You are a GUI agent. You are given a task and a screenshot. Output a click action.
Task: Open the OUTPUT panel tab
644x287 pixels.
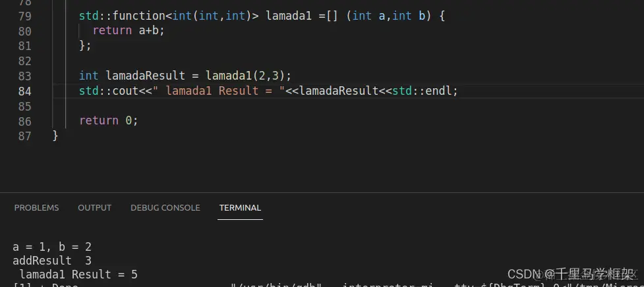94,208
